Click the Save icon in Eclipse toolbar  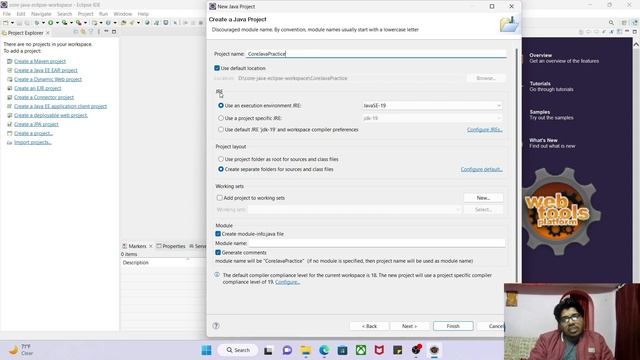19,23
